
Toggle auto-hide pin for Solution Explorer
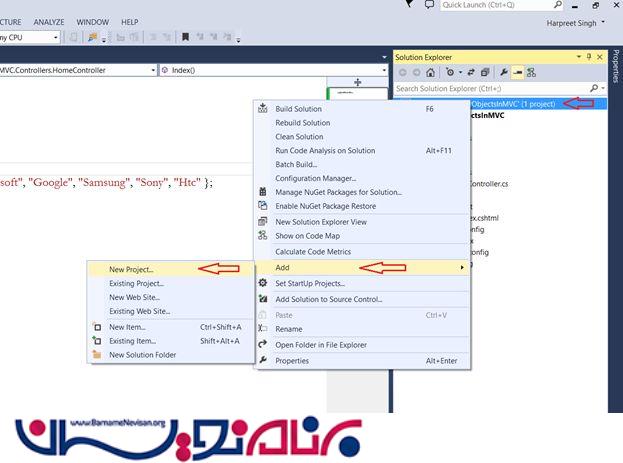point(589,57)
